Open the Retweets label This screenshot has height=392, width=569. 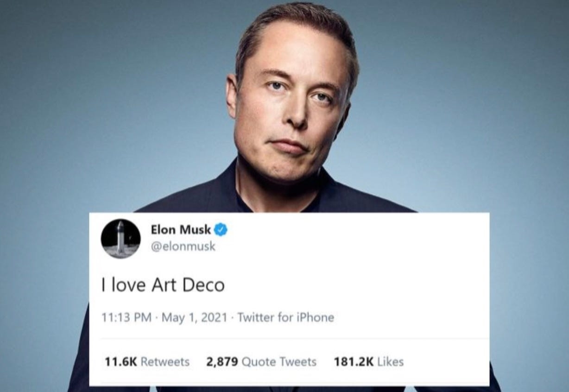(x=165, y=362)
